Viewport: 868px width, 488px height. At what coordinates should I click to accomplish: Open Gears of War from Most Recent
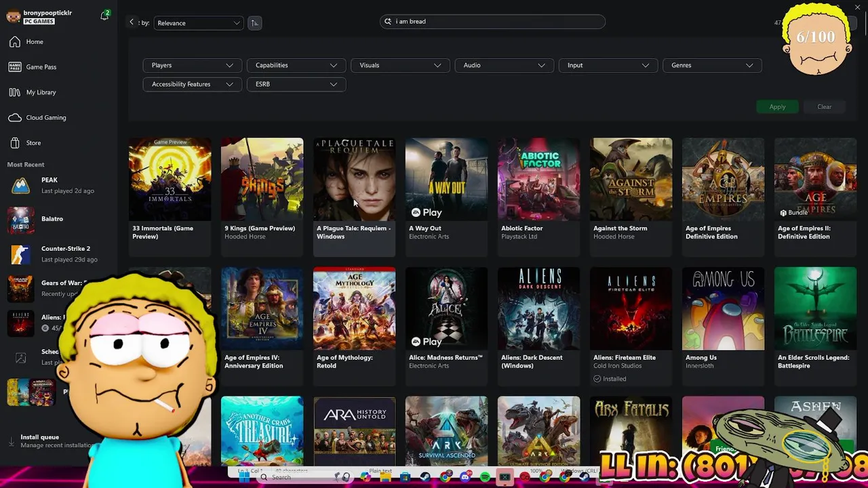[x=45, y=288]
